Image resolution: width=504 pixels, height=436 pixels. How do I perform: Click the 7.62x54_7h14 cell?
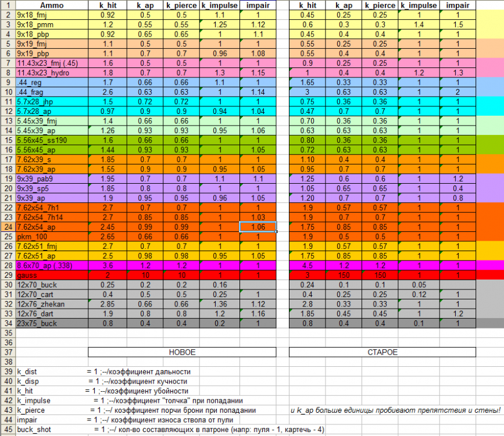(x=52, y=217)
